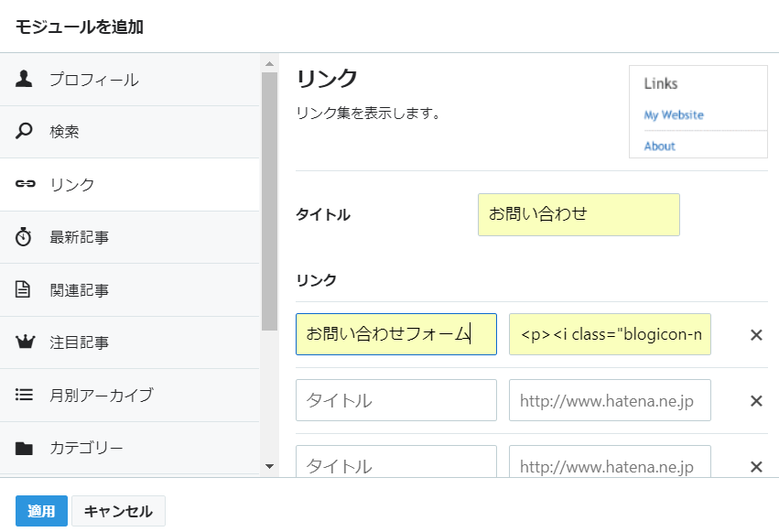Select the 月別アーカイブ module
Screen dimensions: 779x532
[x=101, y=396]
